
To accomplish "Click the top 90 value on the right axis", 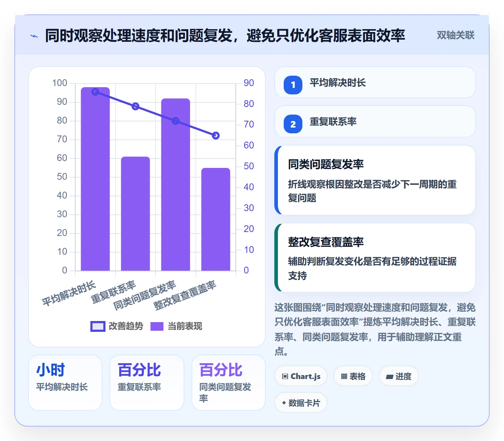I will coord(249,83).
